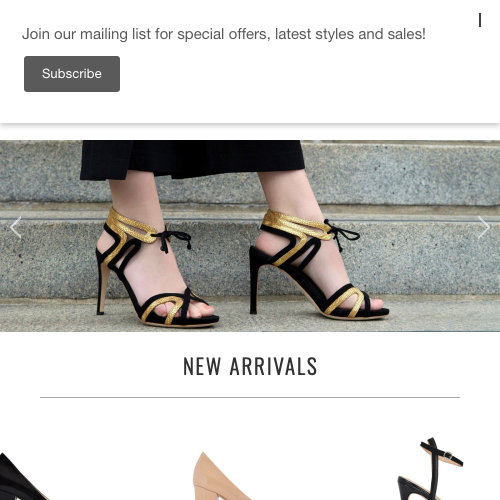
Task: Click the gold toe strap of left sandal
Action: tap(163, 308)
